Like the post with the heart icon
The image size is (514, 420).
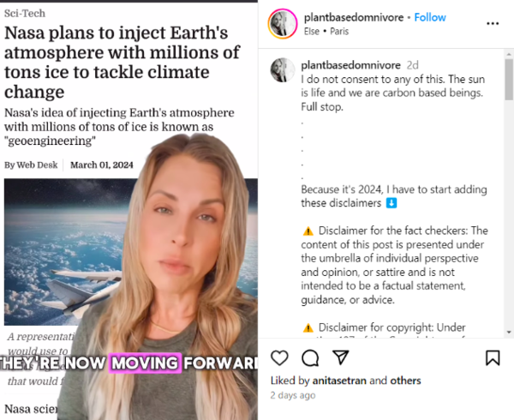coord(279,357)
